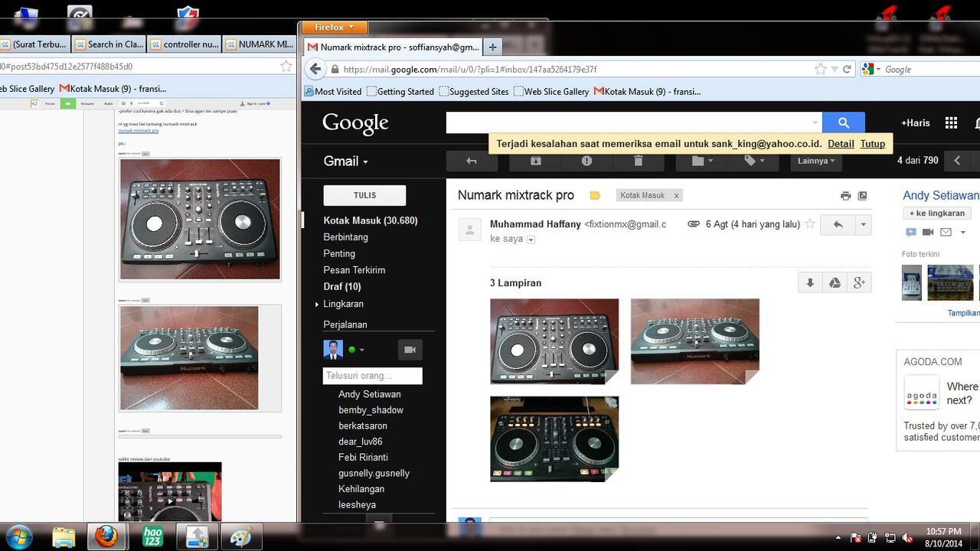Image resolution: width=980 pixels, height=551 pixels.
Task: Open the Berbintang folder
Action: click(345, 237)
